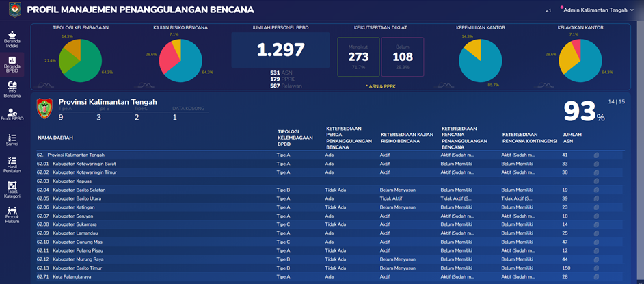Expand the Admin Kalimantan Tengah user dropdown
Viewport: 644px width, 284px height.
(x=598, y=10)
